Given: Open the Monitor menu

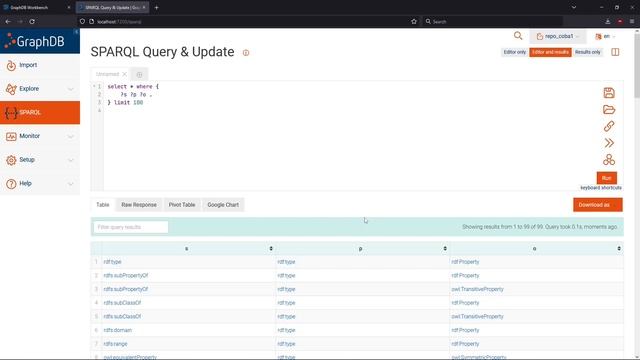Looking at the screenshot, I should [29, 136].
